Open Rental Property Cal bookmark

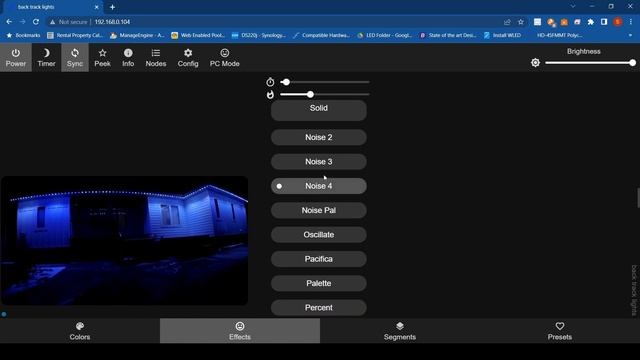[x=75, y=36]
